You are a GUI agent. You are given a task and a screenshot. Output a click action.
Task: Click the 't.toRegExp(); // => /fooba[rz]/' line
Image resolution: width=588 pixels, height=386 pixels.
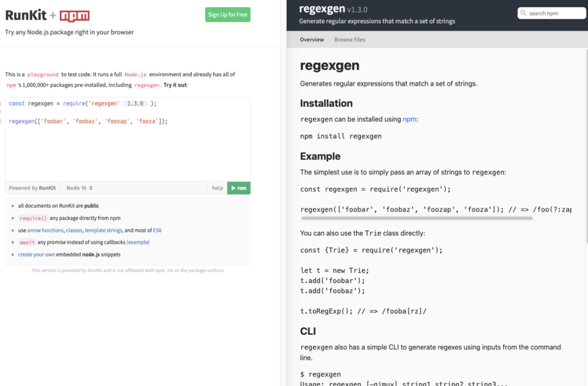(363, 311)
